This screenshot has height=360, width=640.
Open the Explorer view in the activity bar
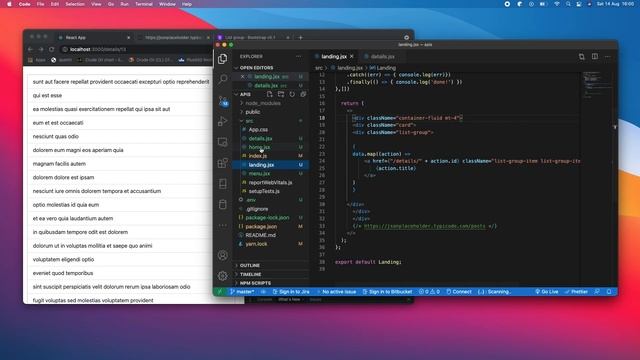pos(222,59)
